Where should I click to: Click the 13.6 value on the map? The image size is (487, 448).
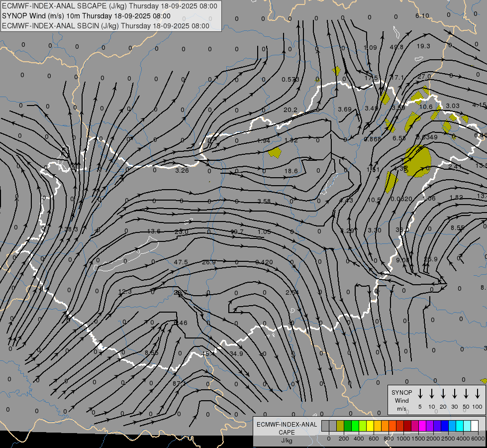pos(154,231)
